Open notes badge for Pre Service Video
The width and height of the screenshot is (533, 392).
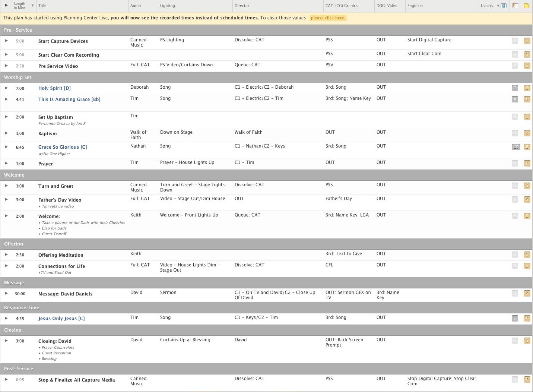[527, 66]
